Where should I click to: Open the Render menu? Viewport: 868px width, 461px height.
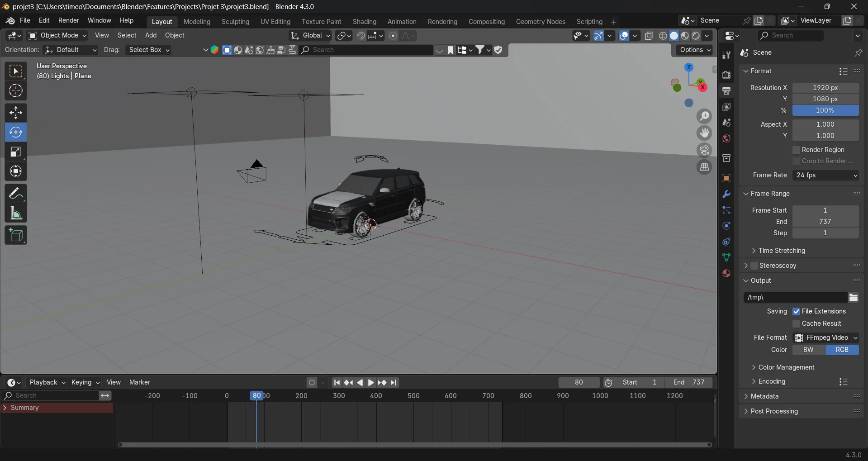(x=69, y=21)
